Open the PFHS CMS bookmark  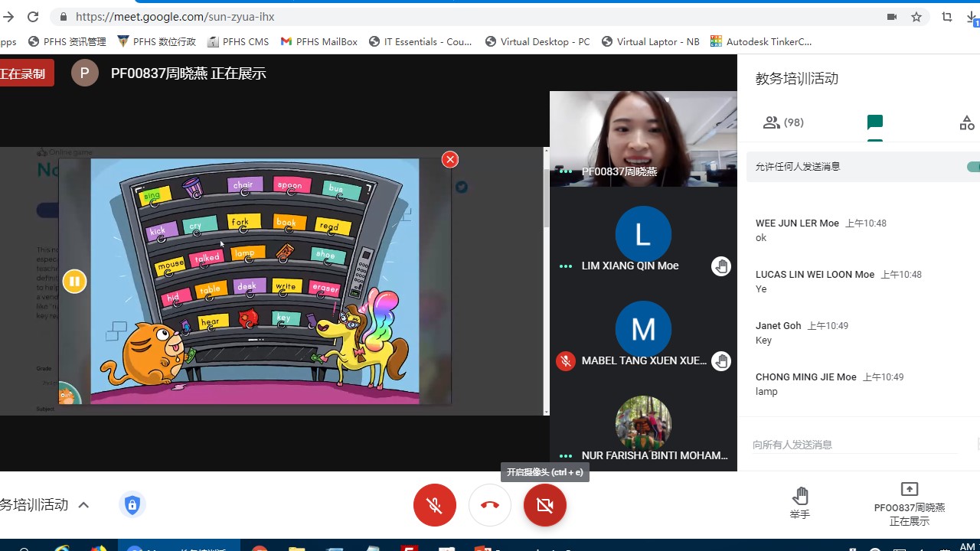[x=238, y=42]
